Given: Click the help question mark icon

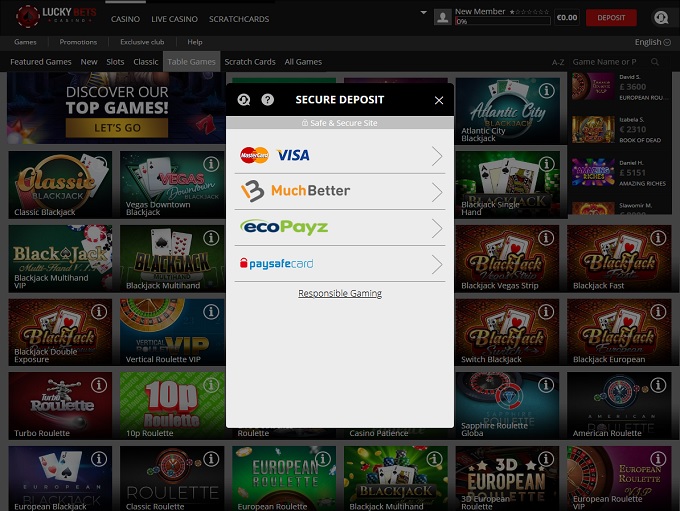Looking at the screenshot, I should (267, 100).
